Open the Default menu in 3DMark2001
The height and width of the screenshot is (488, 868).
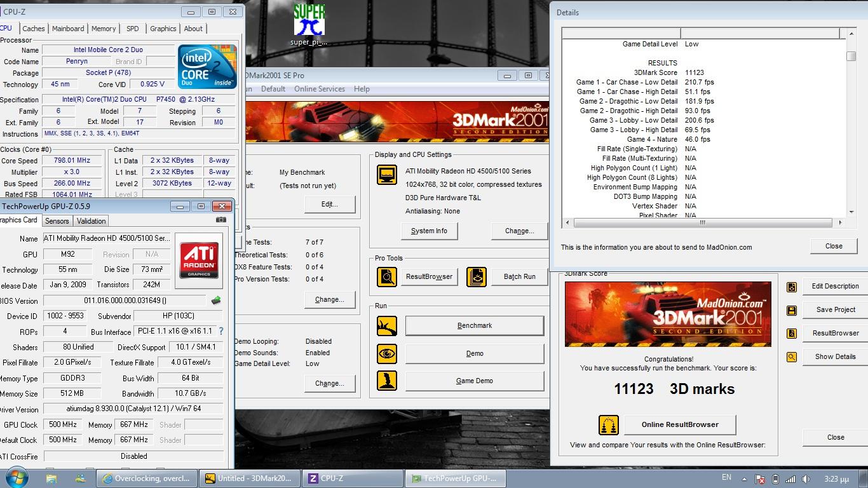[273, 89]
